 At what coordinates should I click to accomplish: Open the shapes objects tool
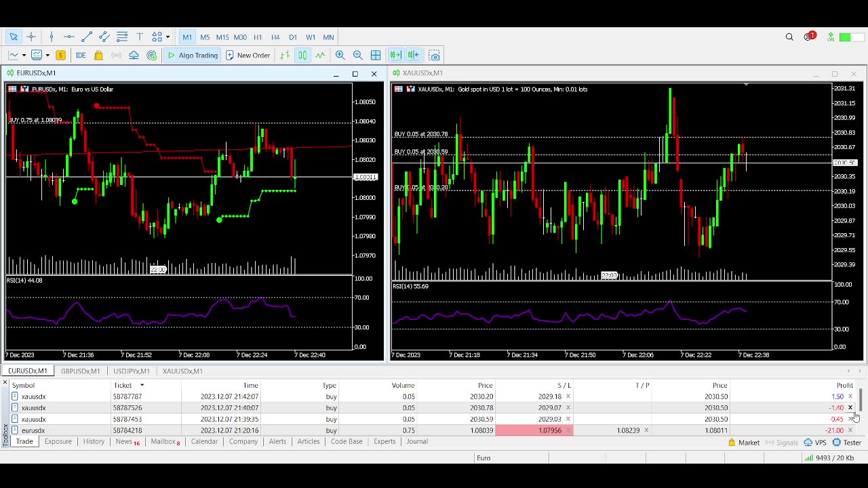pos(157,37)
